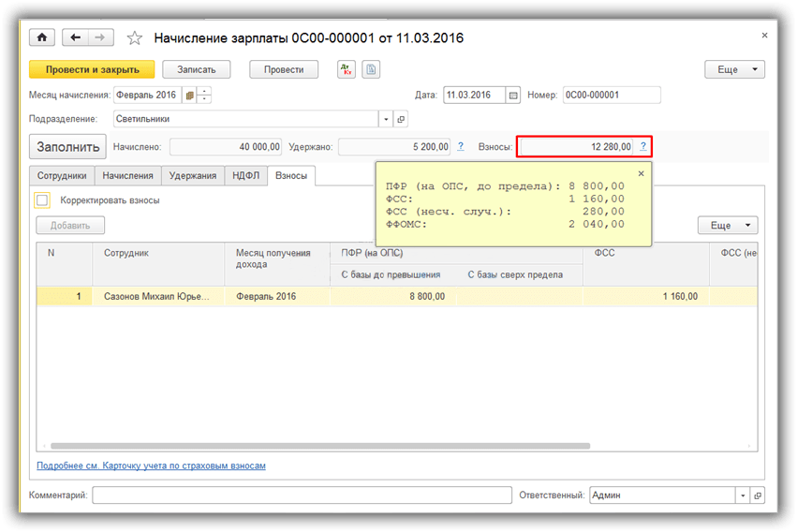Close the yellow contributions tooltip

(x=641, y=173)
